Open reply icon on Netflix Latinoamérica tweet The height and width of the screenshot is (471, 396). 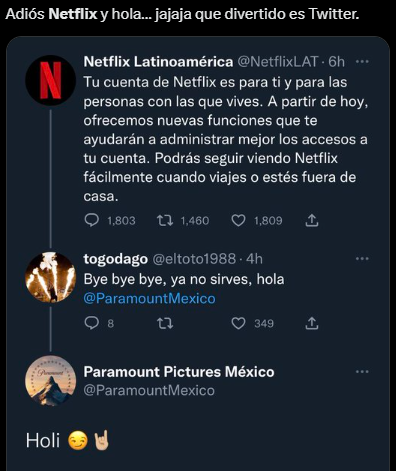(x=92, y=221)
